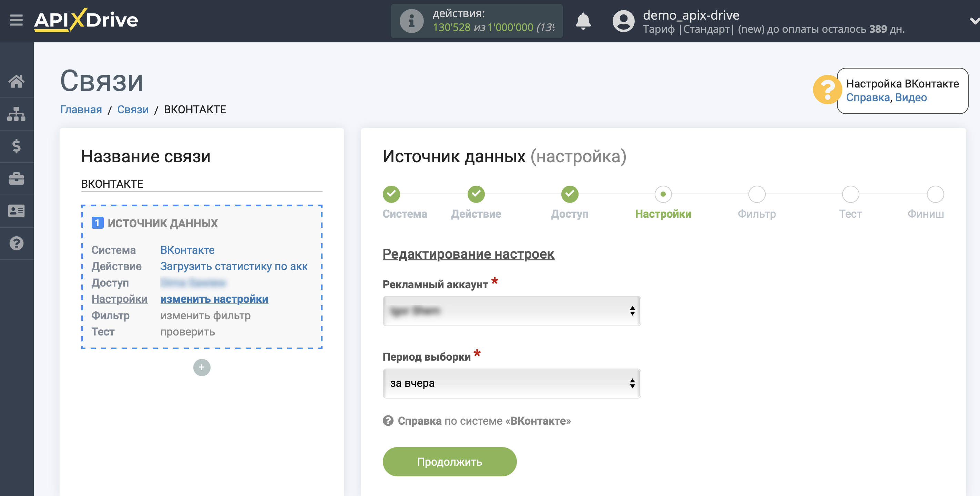Click the ApiX-Drive logo
The image size is (980, 496).
pos(86,20)
